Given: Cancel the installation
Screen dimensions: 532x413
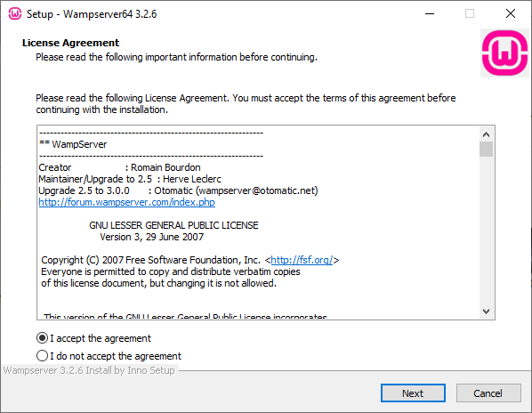Looking at the screenshot, I should click(x=488, y=393).
